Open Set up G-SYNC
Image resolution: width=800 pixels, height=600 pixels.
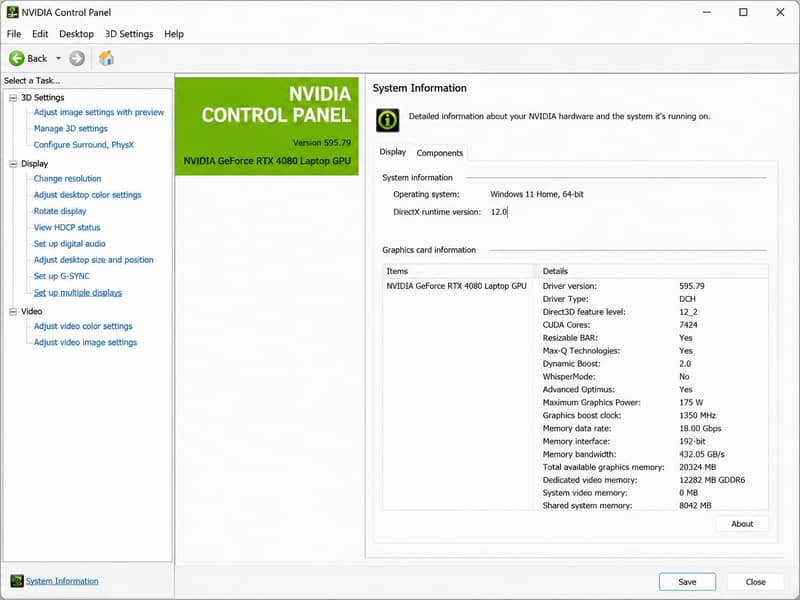coord(62,276)
